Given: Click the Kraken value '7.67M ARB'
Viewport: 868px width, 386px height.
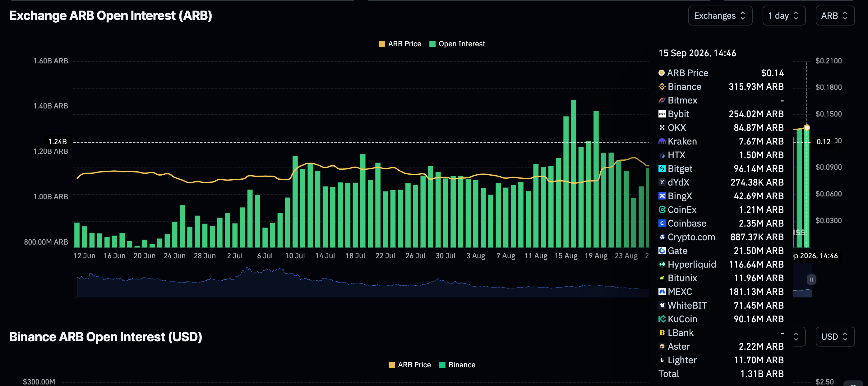Looking at the screenshot, I should click(761, 141).
